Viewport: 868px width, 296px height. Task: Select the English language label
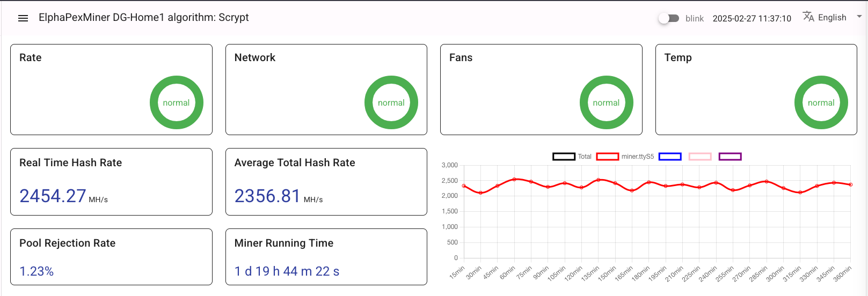tap(832, 18)
